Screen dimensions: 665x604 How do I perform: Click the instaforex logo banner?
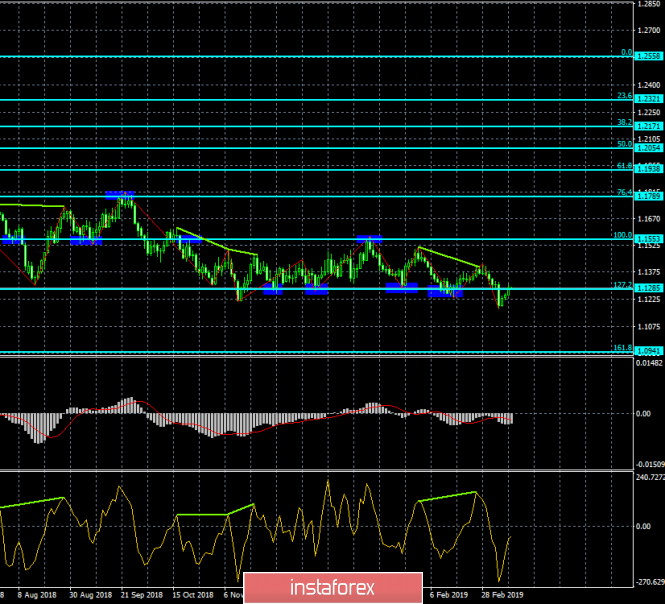coord(333,588)
